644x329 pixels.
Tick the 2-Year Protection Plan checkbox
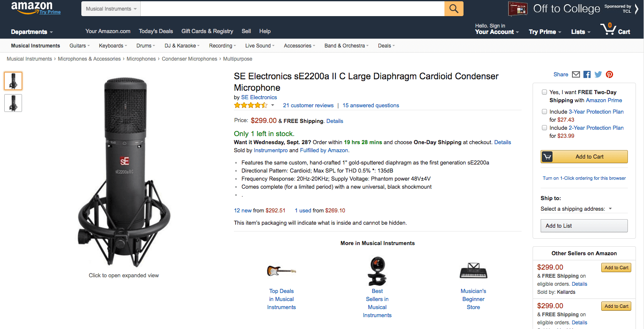[x=544, y=128]
